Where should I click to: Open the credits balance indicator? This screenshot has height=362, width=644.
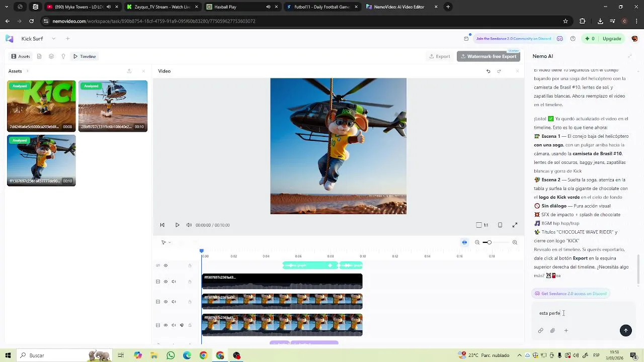589,39
